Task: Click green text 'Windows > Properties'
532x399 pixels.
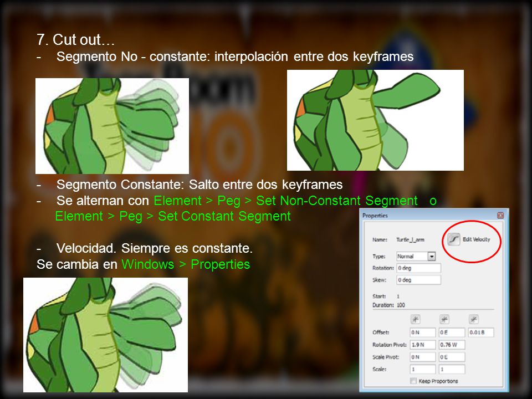Action: 186,264
